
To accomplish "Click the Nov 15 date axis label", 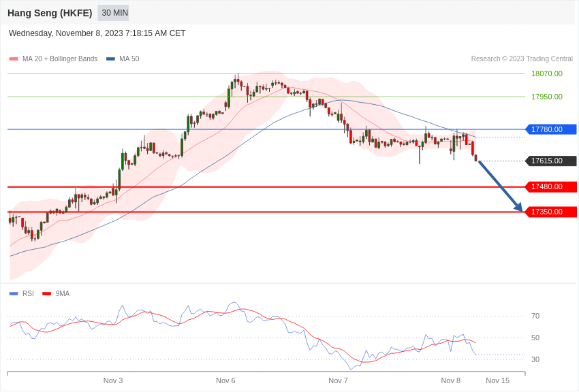I will click(497, 380).
